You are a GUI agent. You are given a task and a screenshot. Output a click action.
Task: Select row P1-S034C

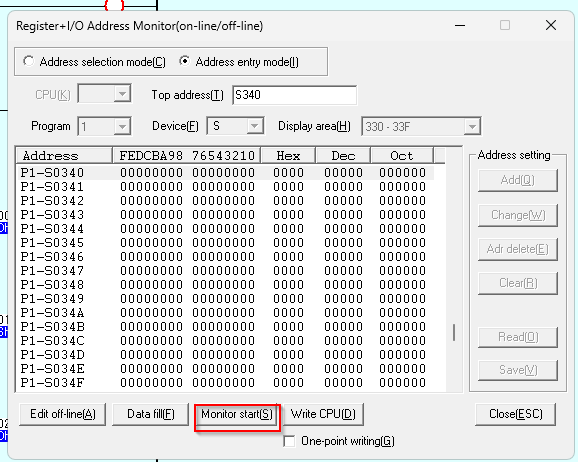pos(226,341)
